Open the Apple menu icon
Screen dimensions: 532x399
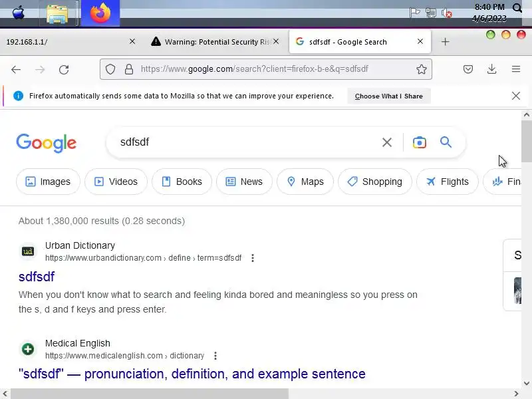tap(19, 13)
